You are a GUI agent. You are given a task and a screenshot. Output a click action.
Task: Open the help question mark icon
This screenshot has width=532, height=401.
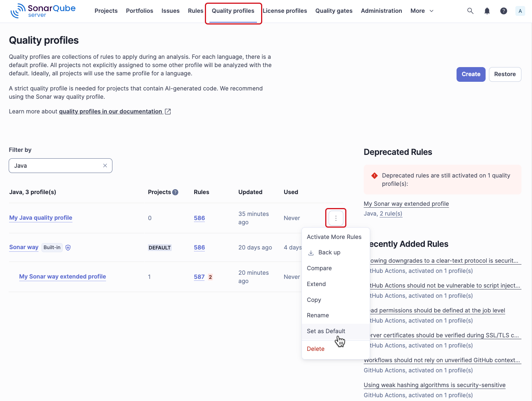[504, 11]
